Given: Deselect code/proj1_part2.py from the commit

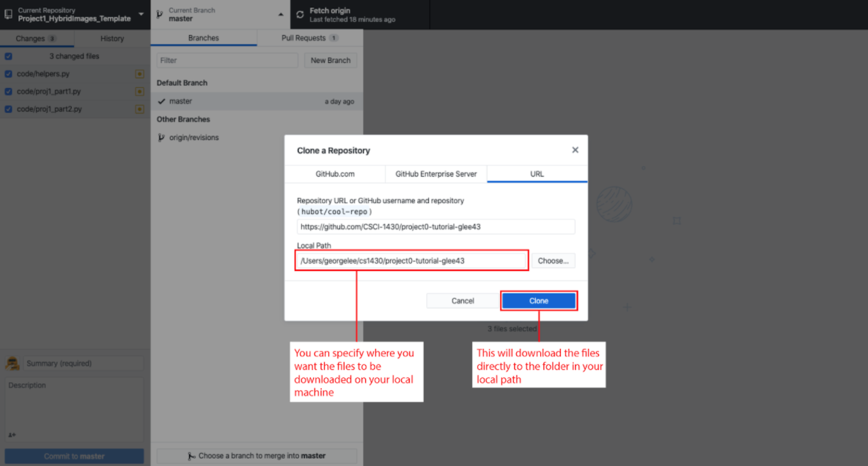Looking at the screenshot, I should point(8,108).
